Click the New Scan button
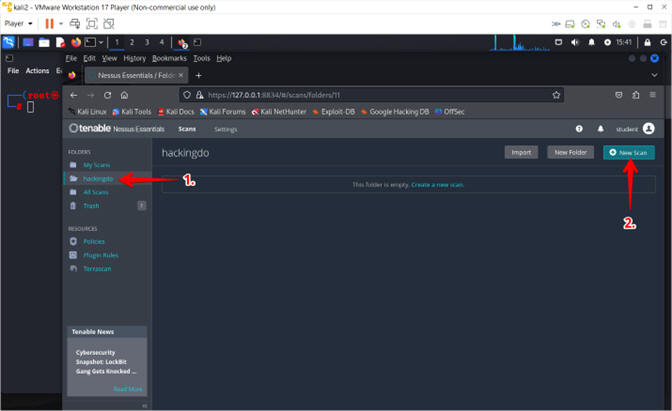672x411 pixels. 629,153
